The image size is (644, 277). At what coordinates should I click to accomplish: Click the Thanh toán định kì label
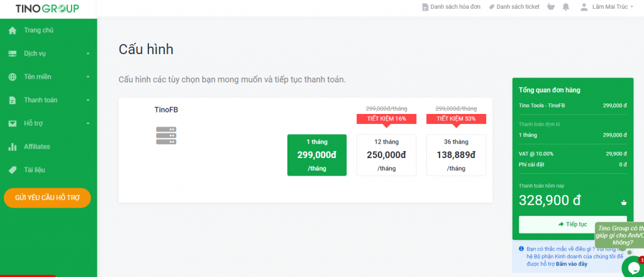[539, 124]
